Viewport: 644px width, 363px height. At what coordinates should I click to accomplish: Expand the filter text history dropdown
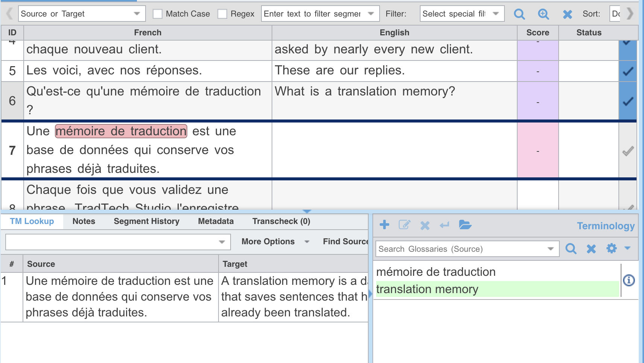pos(371,14)
